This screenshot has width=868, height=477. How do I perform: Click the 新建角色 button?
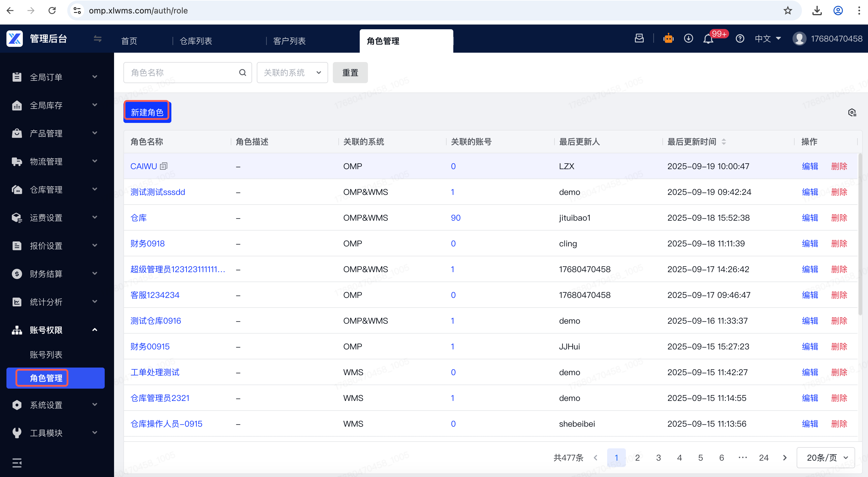point(147,112)
